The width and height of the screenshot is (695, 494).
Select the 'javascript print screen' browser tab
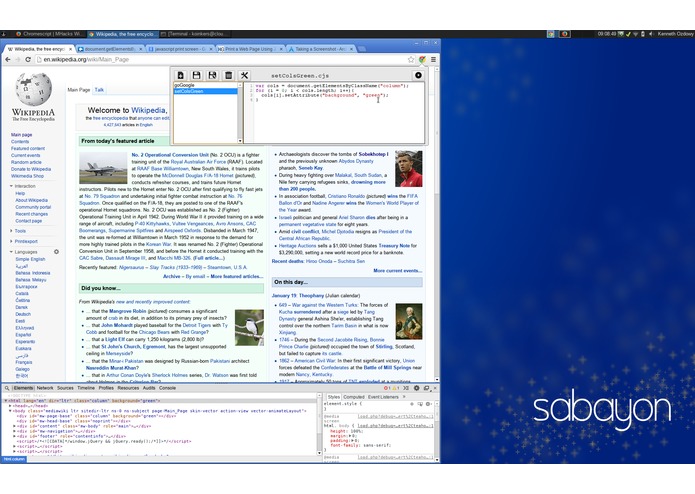pos(180,49)
